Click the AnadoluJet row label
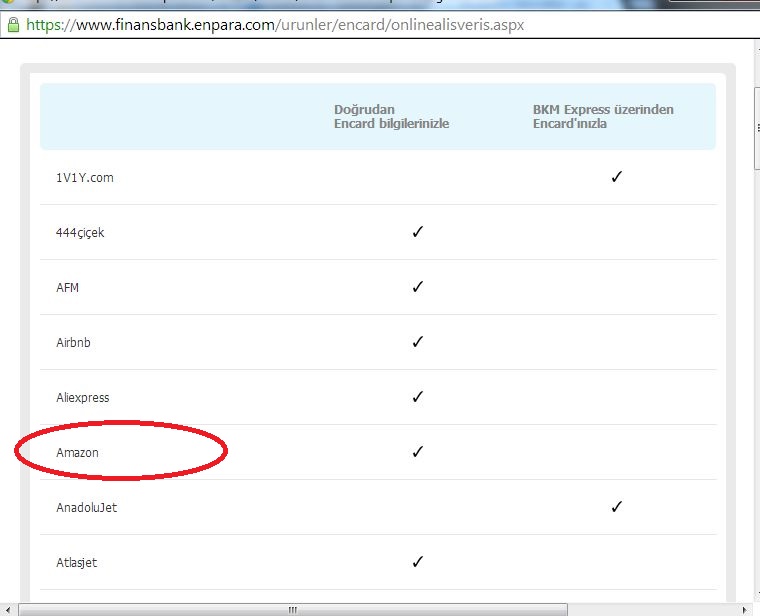This screenshot has width=760, height=616. [x=87, y=507]
